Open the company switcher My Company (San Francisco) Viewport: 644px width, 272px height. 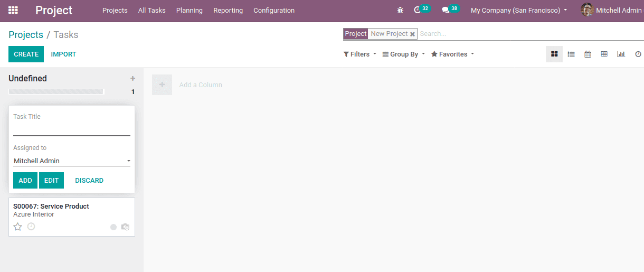tap(519, 10)
